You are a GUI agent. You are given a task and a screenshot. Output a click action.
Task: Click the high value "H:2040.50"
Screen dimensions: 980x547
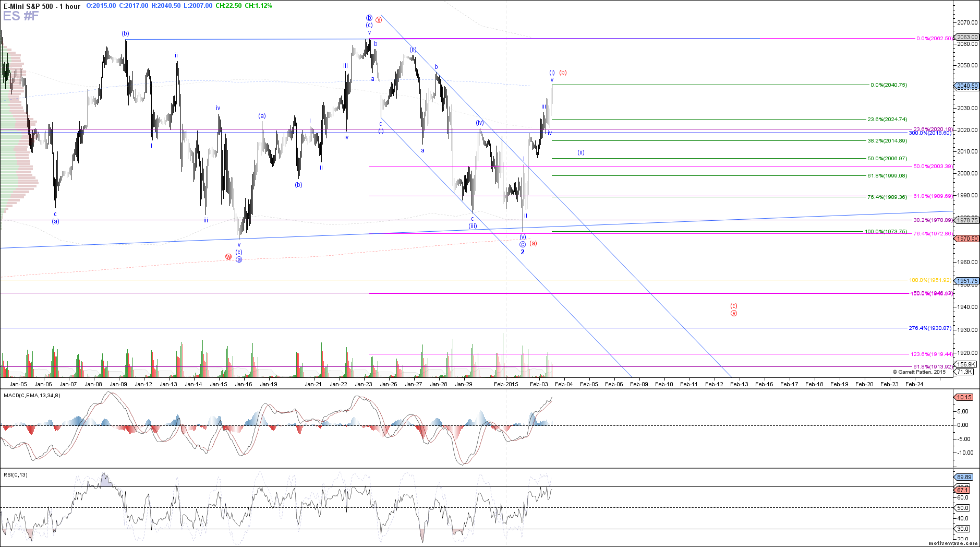166,6
